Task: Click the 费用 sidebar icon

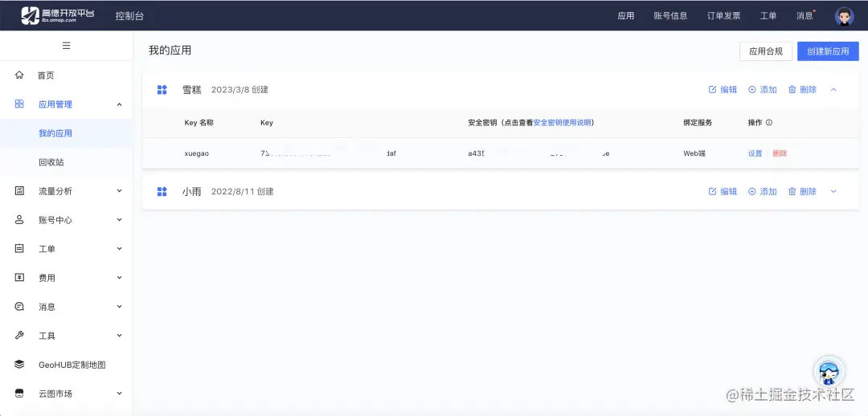Action: tap(19, 277)
